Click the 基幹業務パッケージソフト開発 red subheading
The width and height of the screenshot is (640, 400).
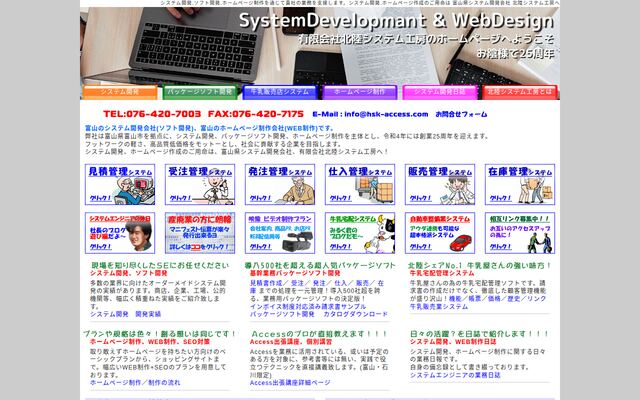pos(295,273)
